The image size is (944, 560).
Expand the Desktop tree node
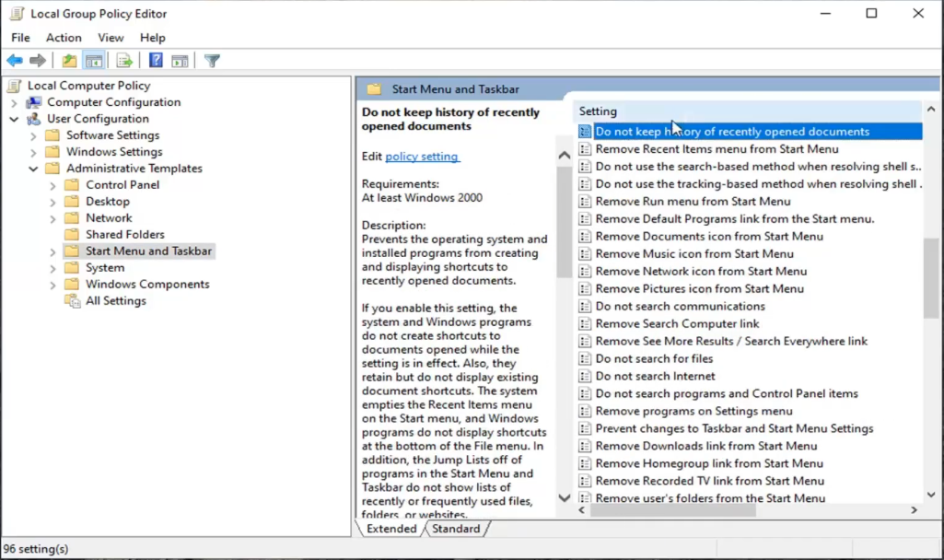52,202
